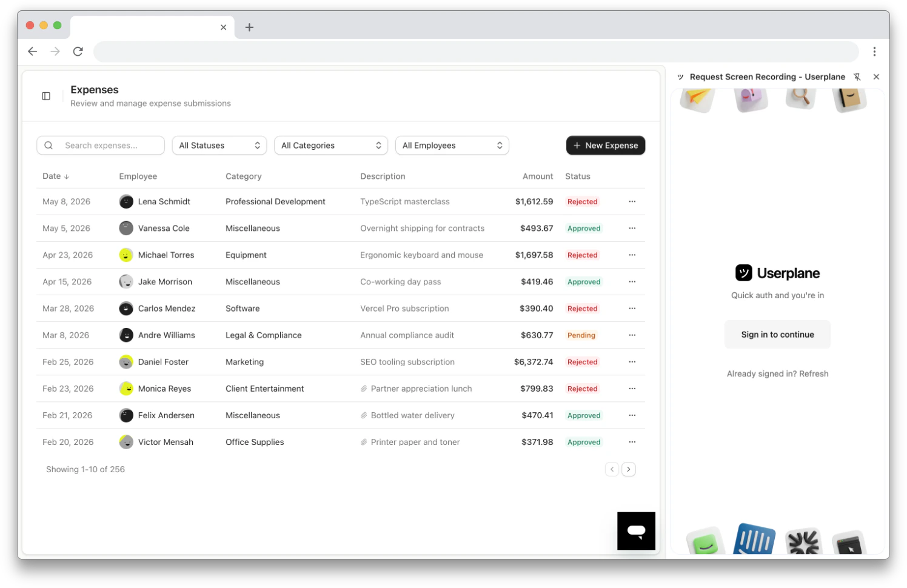
Task: Click Michael Torres's avatar
Action: (x=126, y=255)
